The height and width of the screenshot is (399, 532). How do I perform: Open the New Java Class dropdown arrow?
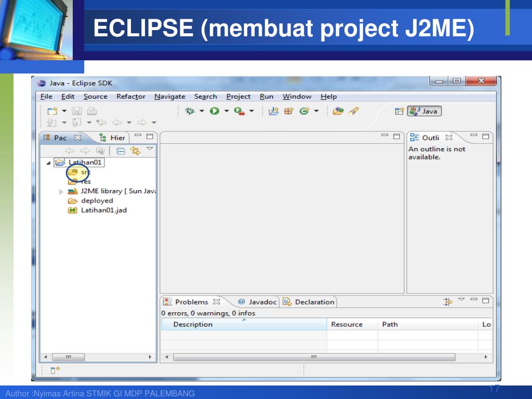point(316,111)
